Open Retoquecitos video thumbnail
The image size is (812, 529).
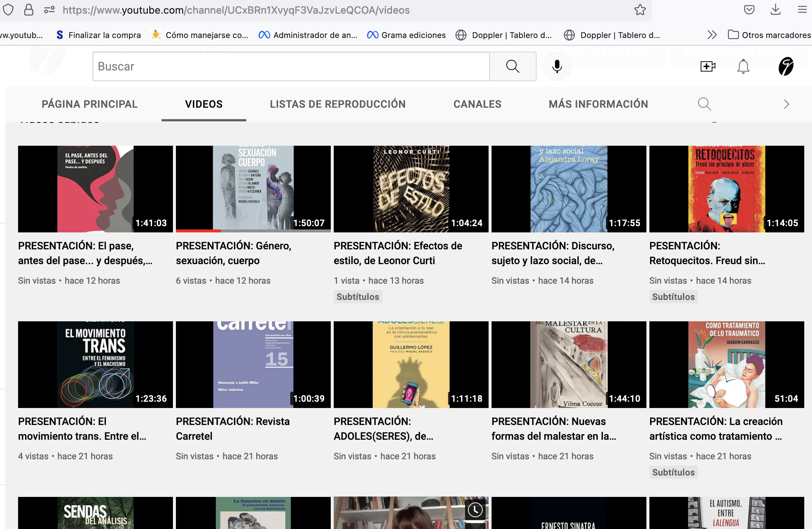(727, 189)
